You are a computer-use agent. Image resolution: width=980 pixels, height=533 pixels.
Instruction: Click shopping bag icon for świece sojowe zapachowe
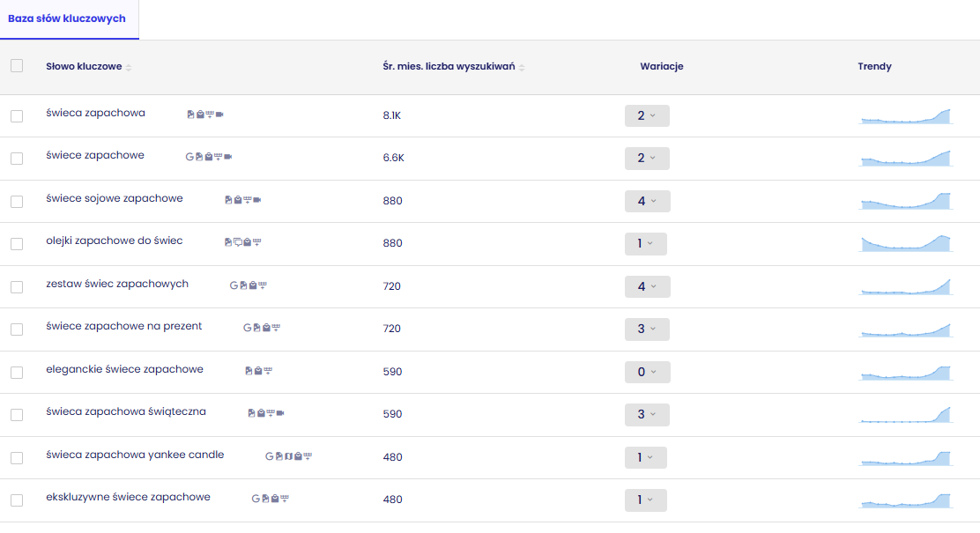point(237,200)
